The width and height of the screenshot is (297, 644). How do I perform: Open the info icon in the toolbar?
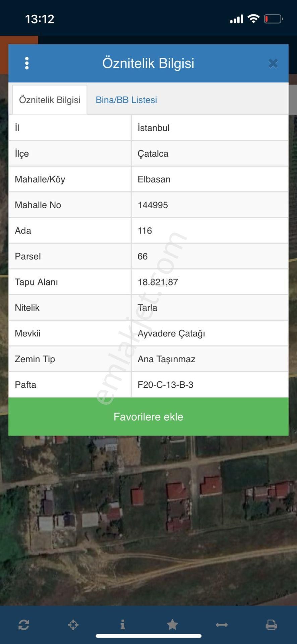point(123,625)
